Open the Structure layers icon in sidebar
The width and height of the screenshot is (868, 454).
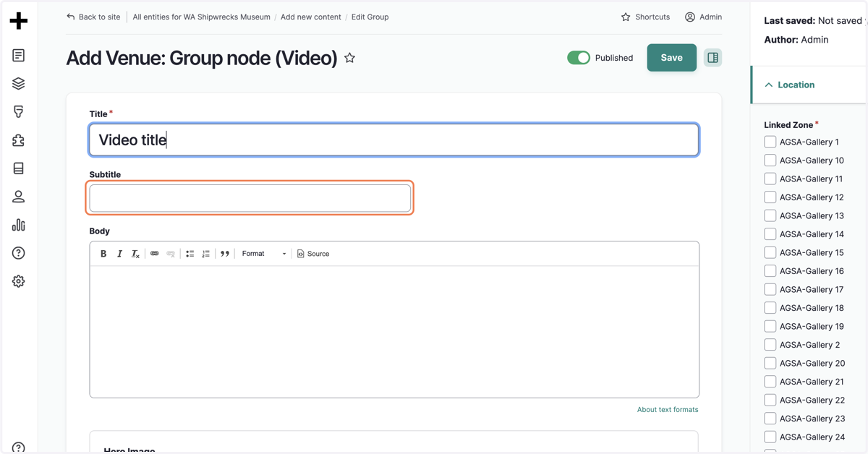[x=19, y=84]
